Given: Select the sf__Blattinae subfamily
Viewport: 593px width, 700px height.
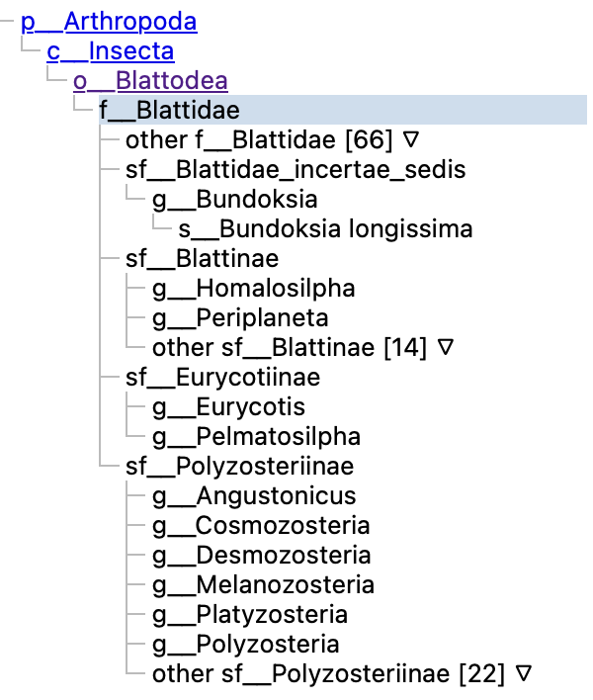Looking at the screenshot, I should click(x=203, y=259).
